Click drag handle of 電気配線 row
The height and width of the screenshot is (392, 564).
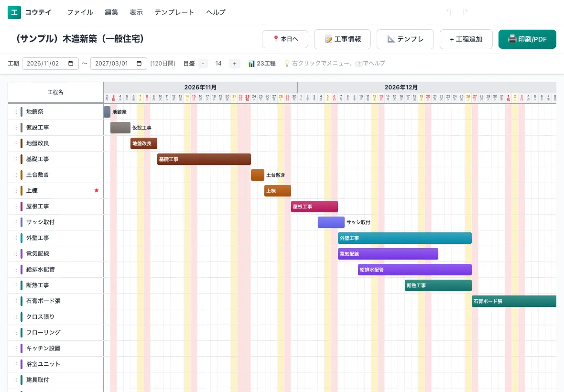click(15, 254)
